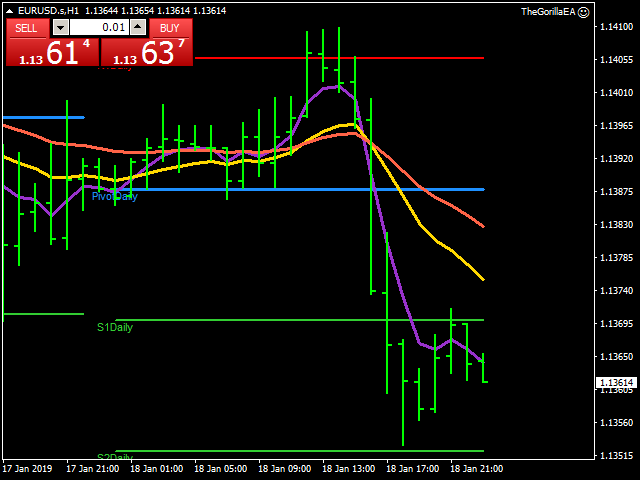Click the SELL button
Image resolution: width=640 pixels, height=480 pixels.
(27, 28)
